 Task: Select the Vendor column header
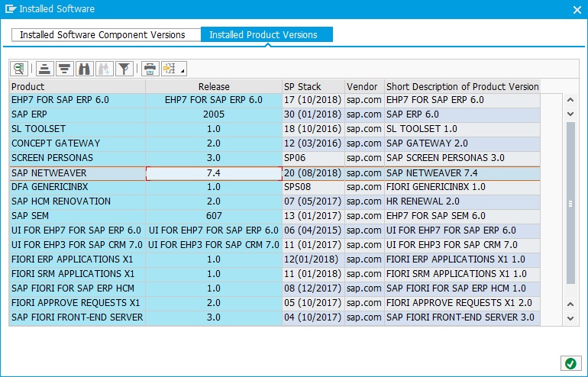tap(364, 86)
